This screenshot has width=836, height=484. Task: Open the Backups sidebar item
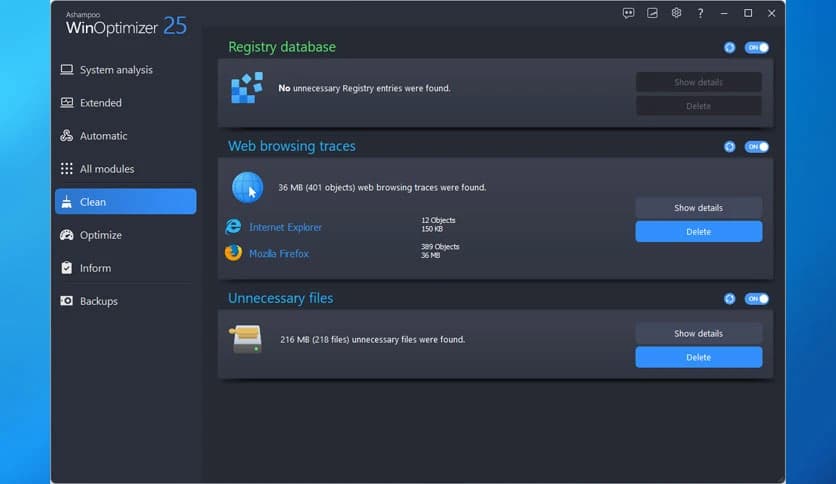(x=98, y=301)
